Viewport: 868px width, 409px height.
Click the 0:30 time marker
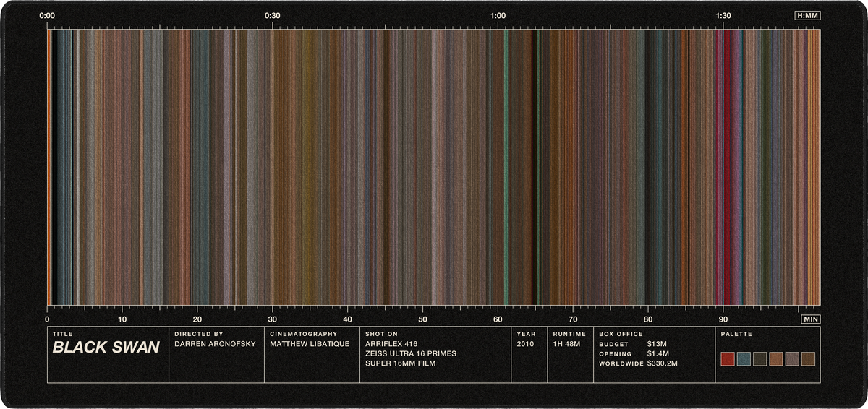273,15
